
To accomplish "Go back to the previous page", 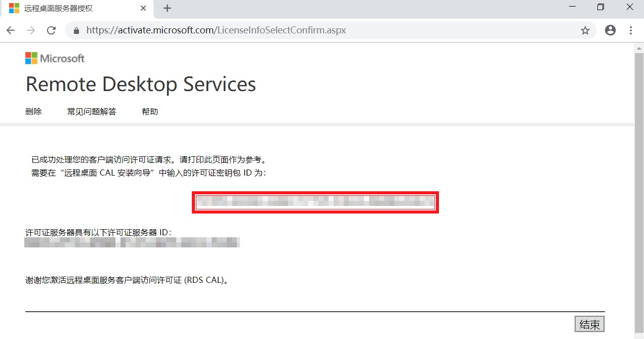I will 11,30.
